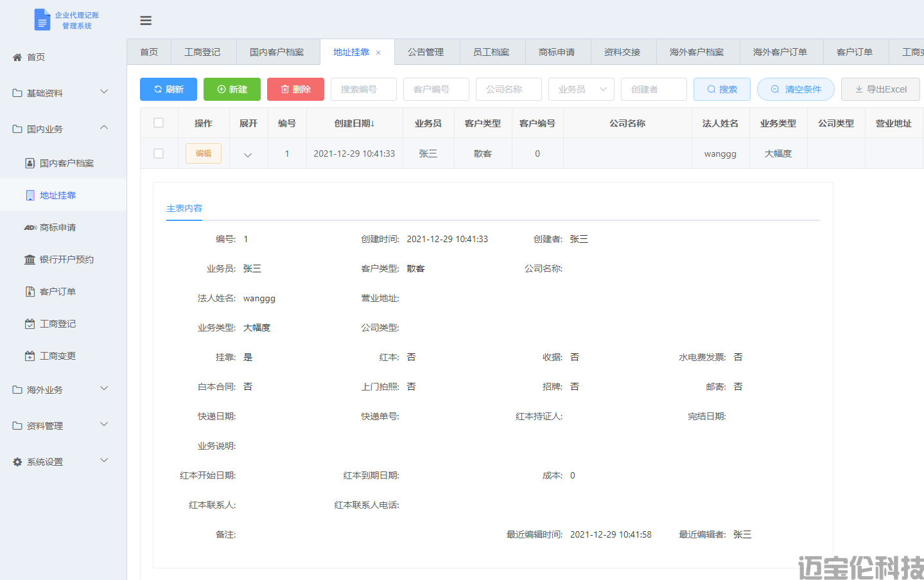
Task: Click the 地址挂靠 sidebar building icon
Action: (30, 195)
